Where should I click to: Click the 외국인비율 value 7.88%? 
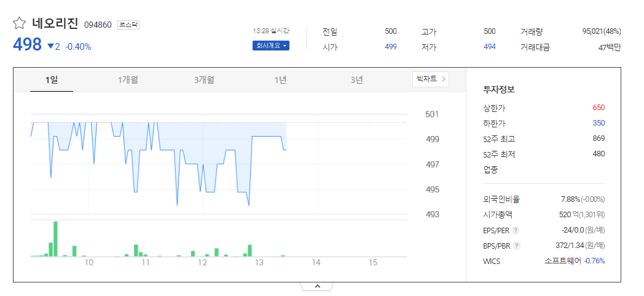coord(570,199)
